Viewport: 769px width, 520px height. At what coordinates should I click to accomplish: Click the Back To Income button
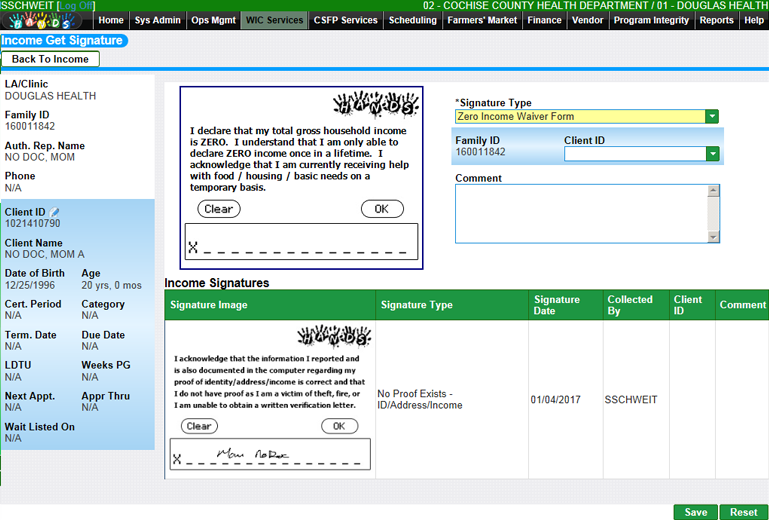pos(50,60)
